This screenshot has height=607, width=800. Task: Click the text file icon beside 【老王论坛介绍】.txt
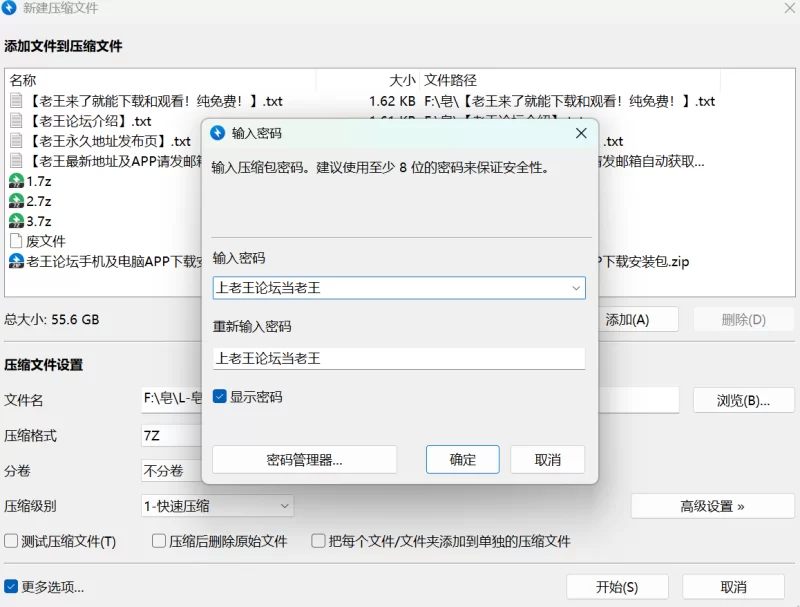coord(16,121)
